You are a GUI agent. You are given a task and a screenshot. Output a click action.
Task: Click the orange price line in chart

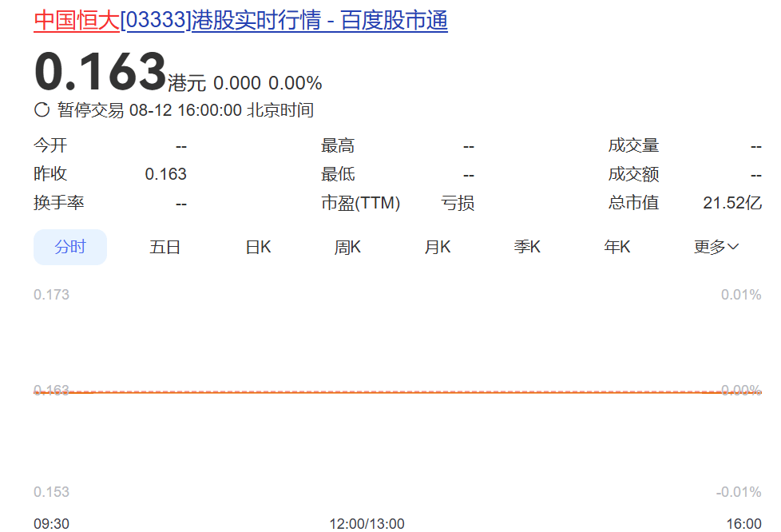coord(399,392)
